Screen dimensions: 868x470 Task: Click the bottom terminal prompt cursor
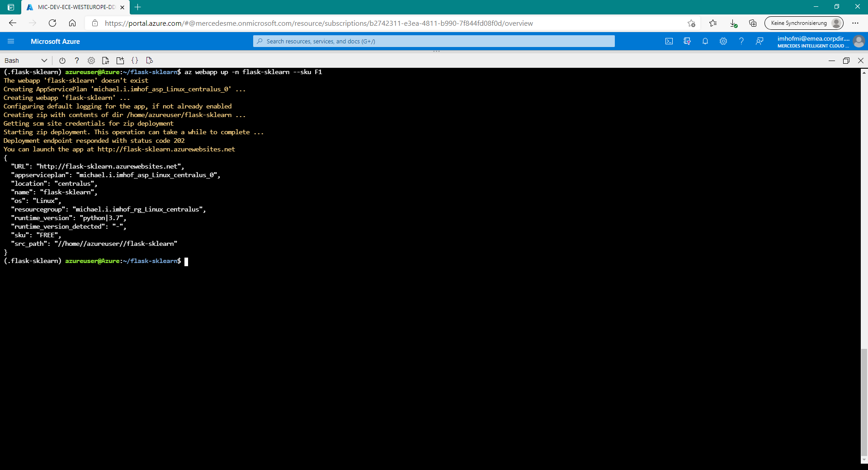[186, 261]
